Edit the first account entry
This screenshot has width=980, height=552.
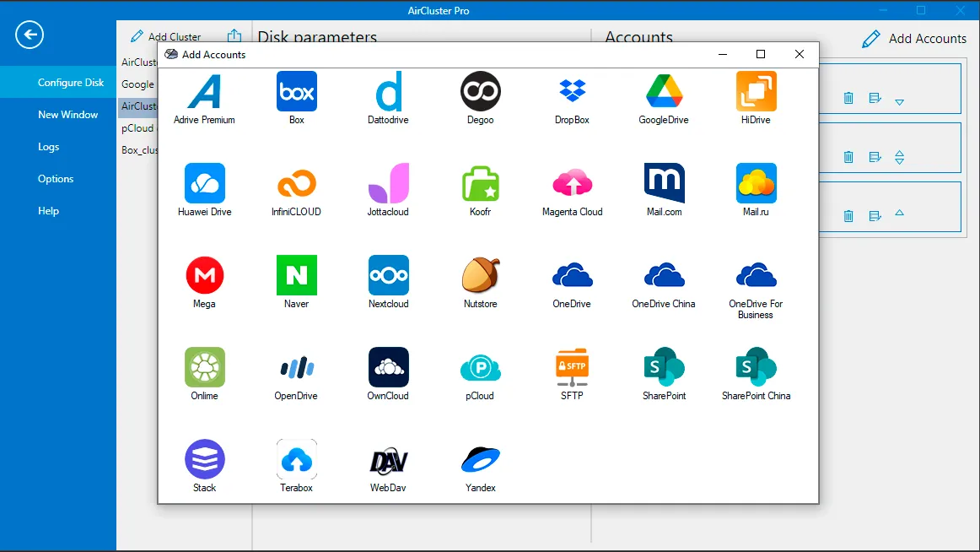[x=875, y=98]
